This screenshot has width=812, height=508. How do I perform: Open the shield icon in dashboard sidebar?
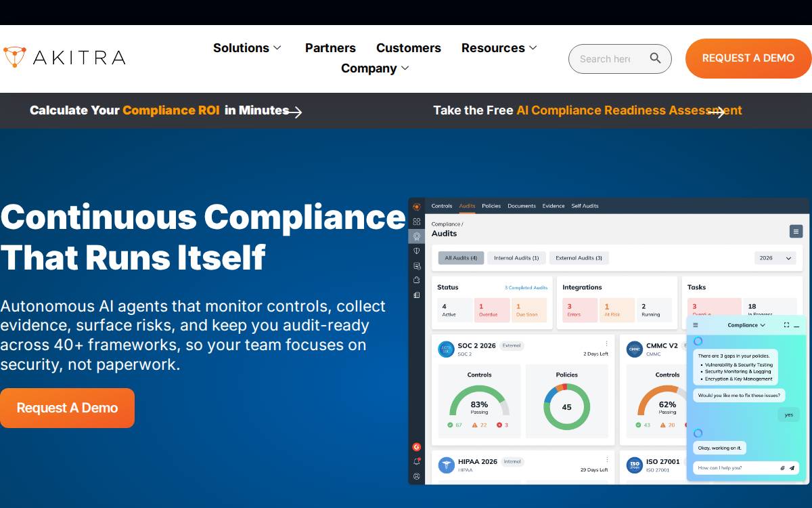tap(417, 251)
